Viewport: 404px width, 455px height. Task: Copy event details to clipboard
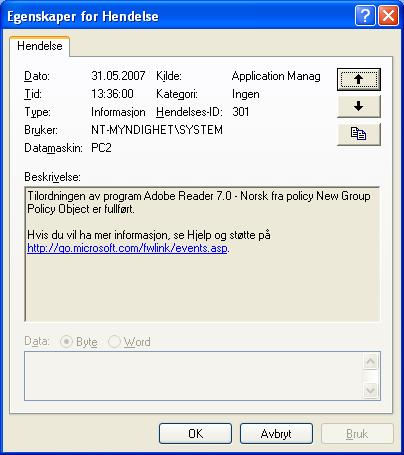[x=359, y=134]
